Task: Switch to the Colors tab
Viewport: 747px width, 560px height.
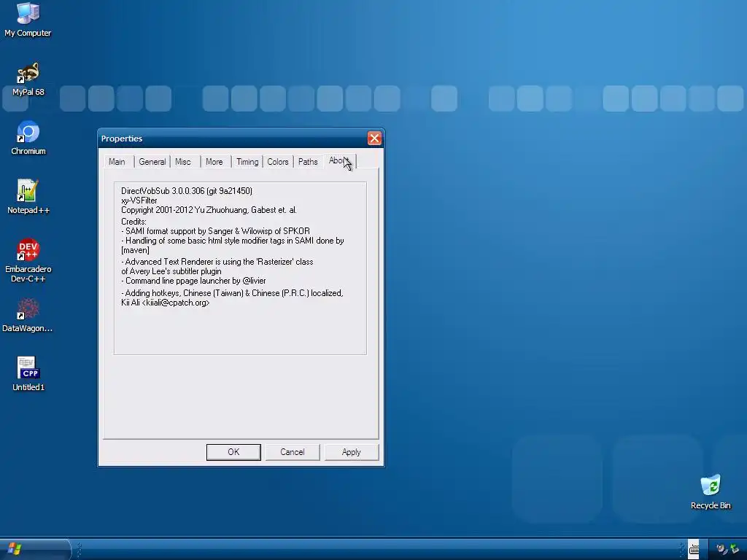Action: coord(278,162)
